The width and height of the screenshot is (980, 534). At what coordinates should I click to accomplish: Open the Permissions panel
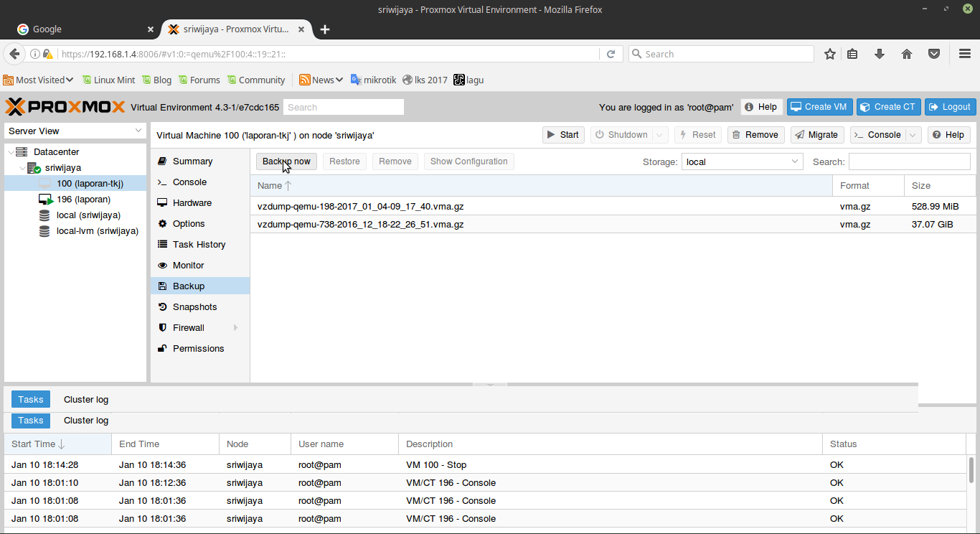coord(197,348)
